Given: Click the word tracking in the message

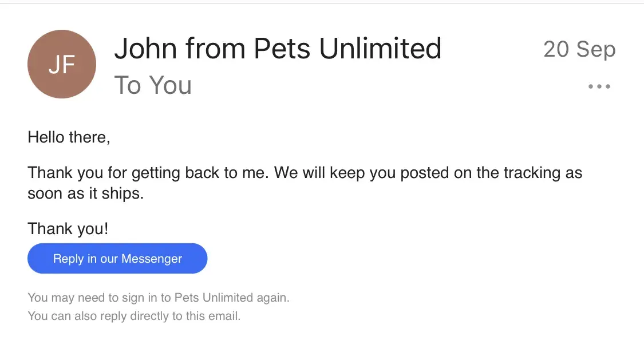Looking at the screenshot, I should pos(513,172).
